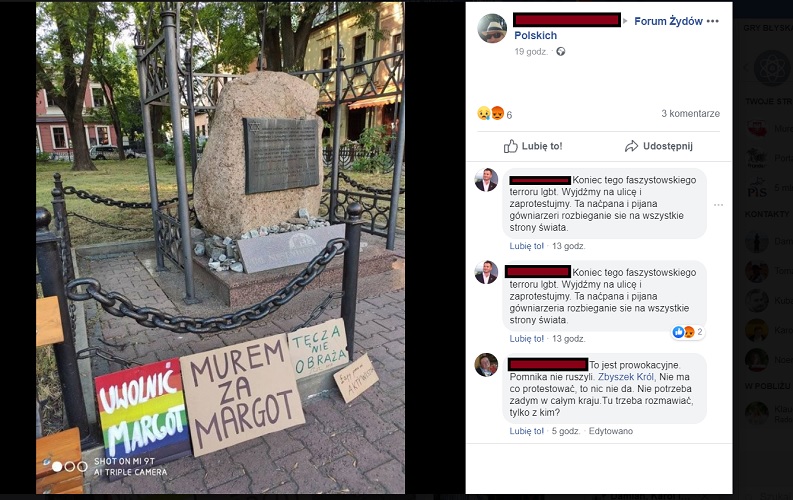
Task: Show the 3 komentarze list
Action: pyautogui.click(x=690, y=114)
